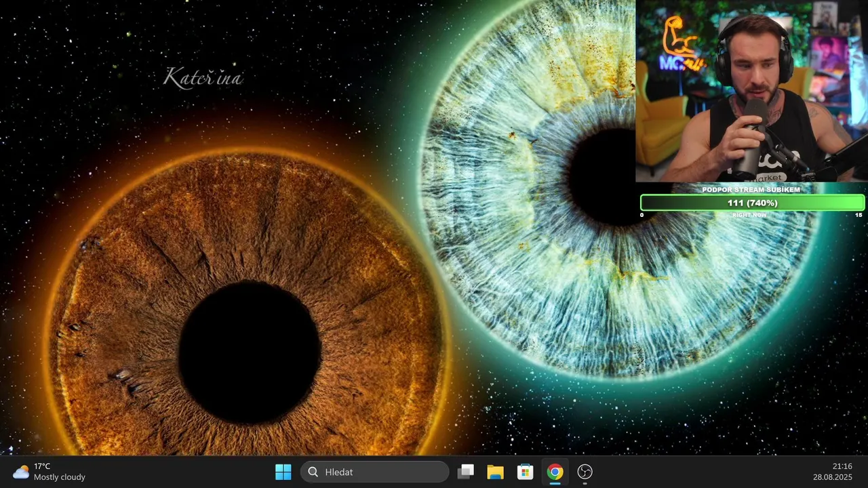Switch to the Google Chrome taskbar icon

point(555,472)
